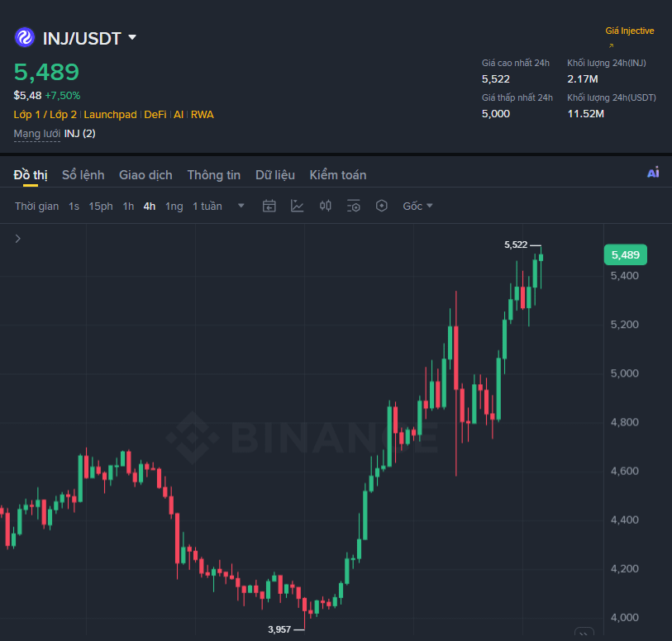Click the +7,50% change value
The image size is (672, 641).
[63, 96]
